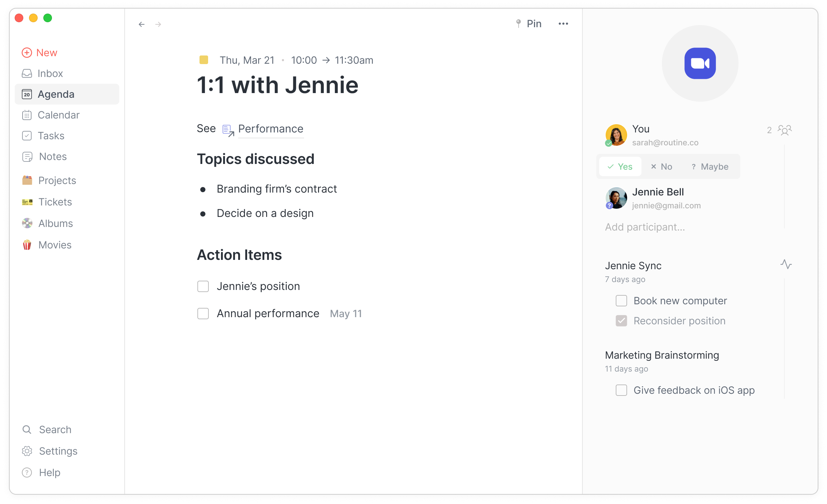The width and height of the screenshot is (827, 504).
Task: Open the Help question mark icon
Action: coord(27,472)
